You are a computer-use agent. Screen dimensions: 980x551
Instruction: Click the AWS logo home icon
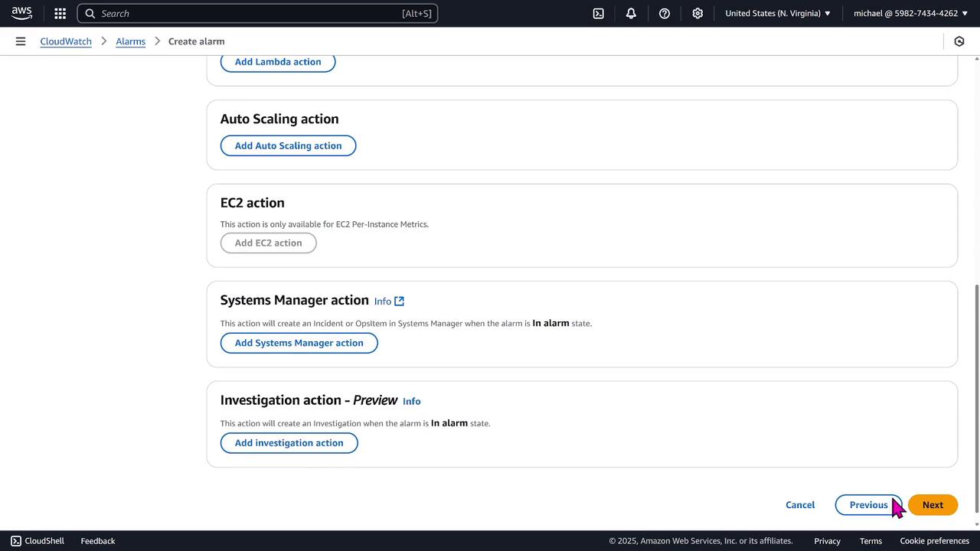(21, 13)
